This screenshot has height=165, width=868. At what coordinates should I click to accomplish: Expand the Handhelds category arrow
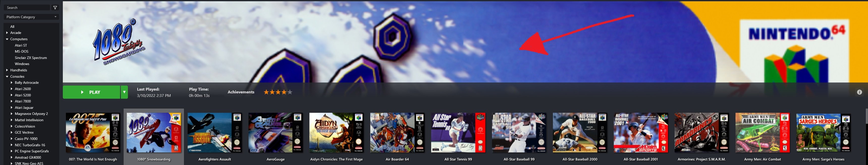tap(7, 70)
